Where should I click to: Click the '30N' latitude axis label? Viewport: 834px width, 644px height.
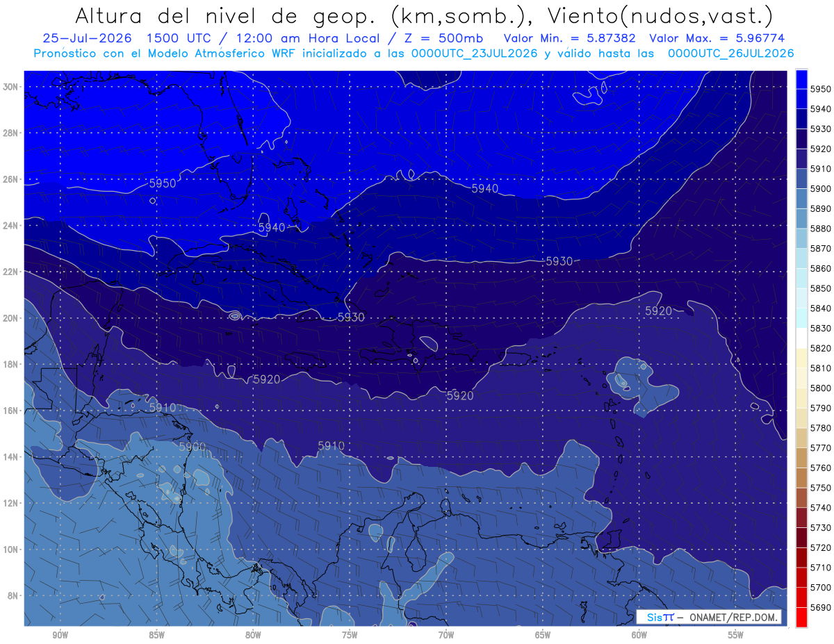10,87
